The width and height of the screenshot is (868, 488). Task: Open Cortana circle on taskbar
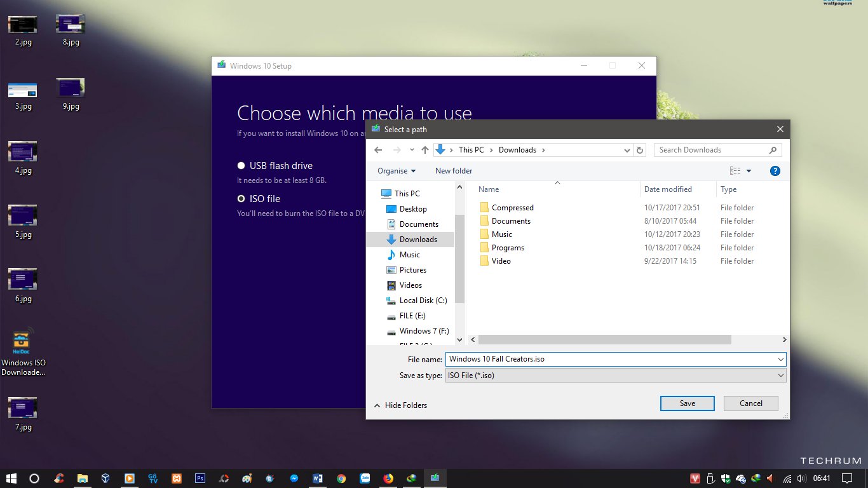tap(35, 478)
